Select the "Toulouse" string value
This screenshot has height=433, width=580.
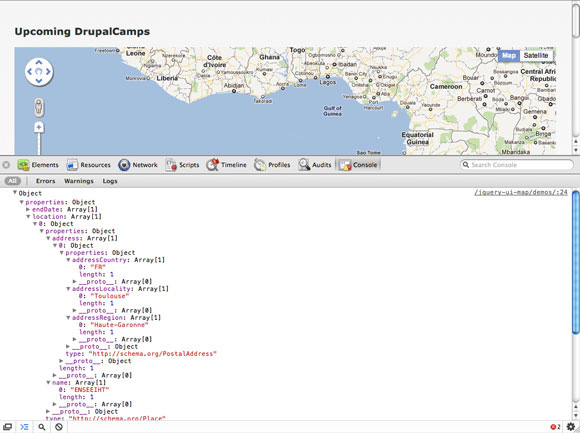(x=110, y=296)
